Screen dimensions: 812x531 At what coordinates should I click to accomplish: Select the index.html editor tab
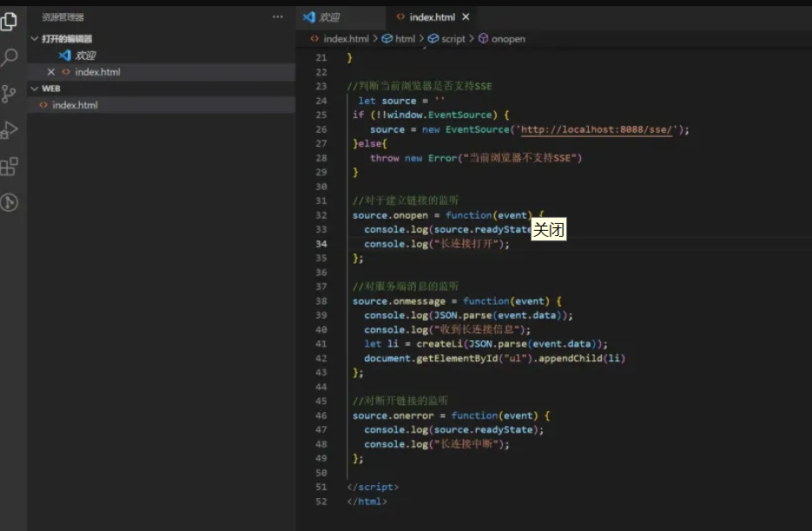[432, 17]
